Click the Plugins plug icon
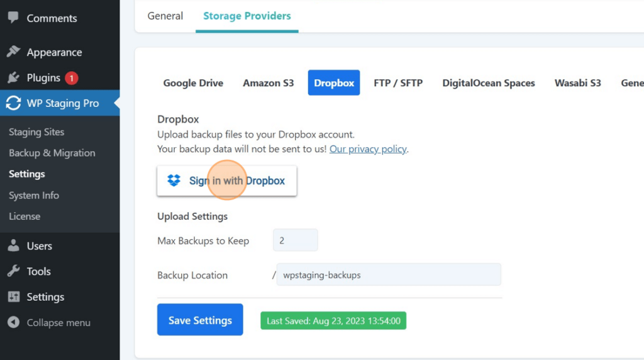 [13, 77]
